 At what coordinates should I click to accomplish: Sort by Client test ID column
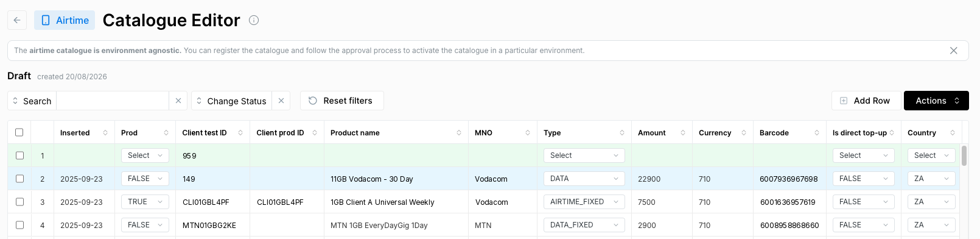point(240,132)
